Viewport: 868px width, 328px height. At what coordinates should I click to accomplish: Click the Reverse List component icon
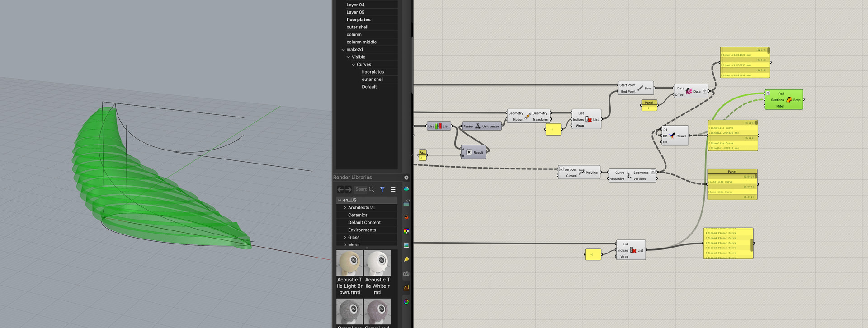pyautogui.click(x=438, y=126)
